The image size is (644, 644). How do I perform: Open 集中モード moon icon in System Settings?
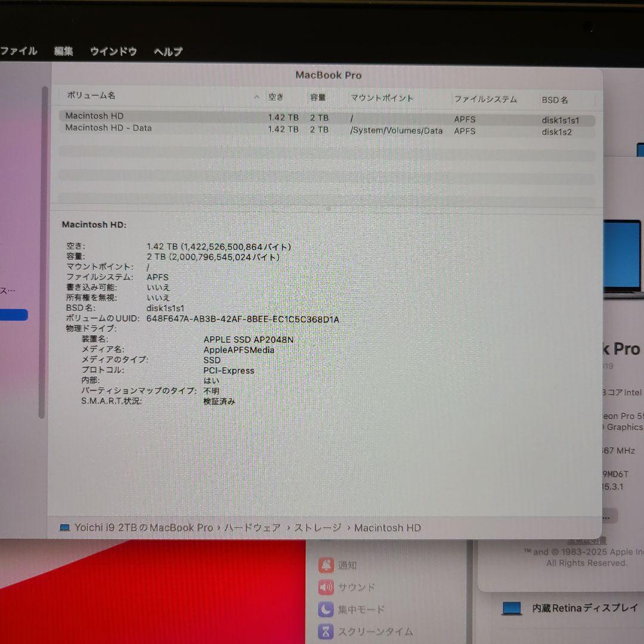[x=326, y=609]
